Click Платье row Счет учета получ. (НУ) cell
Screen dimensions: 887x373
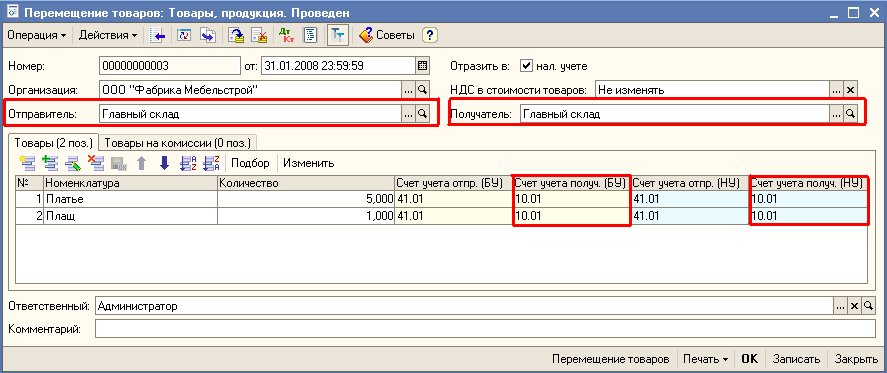coord(809,199)
